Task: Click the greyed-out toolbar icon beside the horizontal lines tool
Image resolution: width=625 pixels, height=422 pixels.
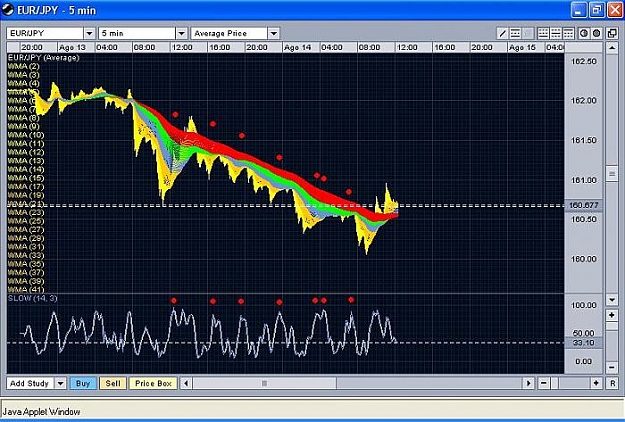Action: 527,33
